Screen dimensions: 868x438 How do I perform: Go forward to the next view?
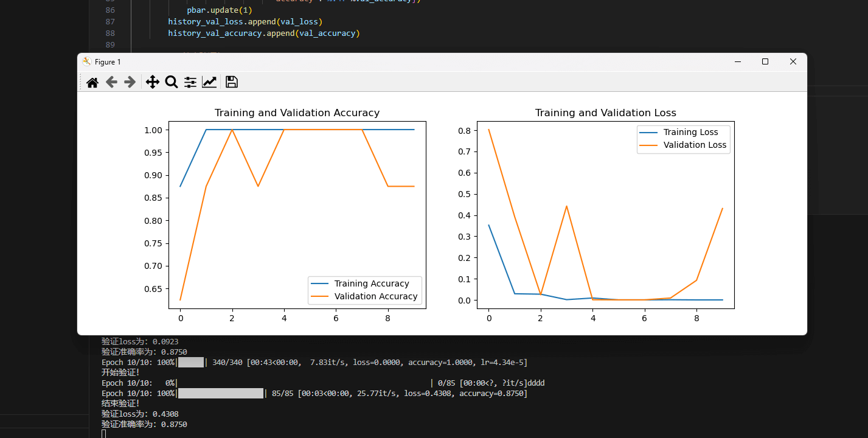[x=130, y=82]
